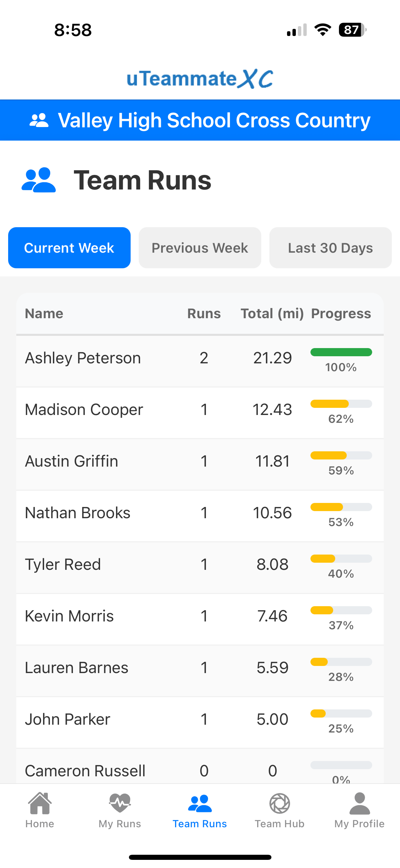The width and height of the screenshot is (400, 868).
Task: Tap the Progress column header
Action: point(341,314)
